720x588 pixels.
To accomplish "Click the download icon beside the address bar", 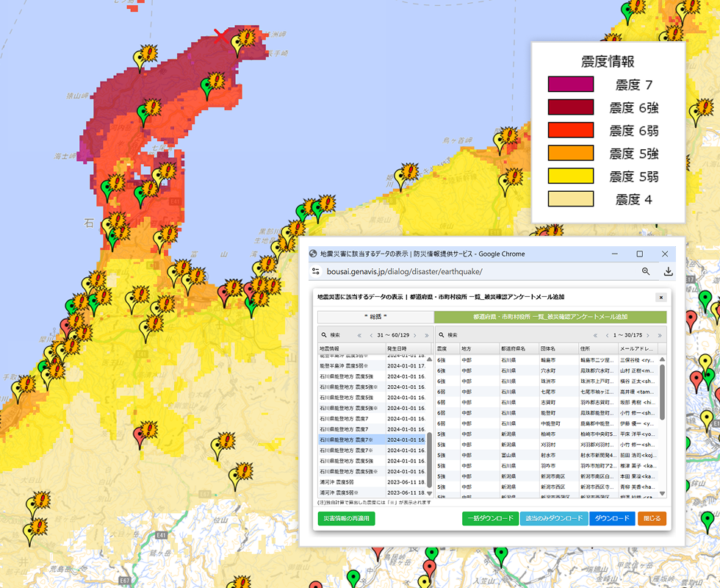I will (668, 271).
